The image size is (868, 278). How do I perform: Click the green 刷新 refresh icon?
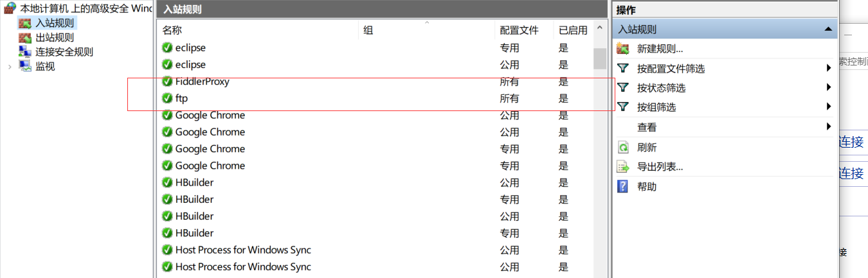pos(622,147)
